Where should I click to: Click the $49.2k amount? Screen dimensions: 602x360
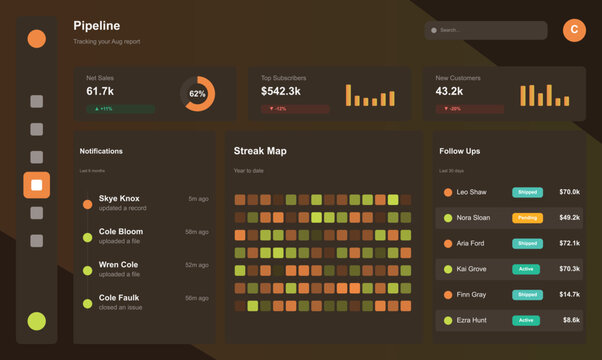(x=569, y=218)
